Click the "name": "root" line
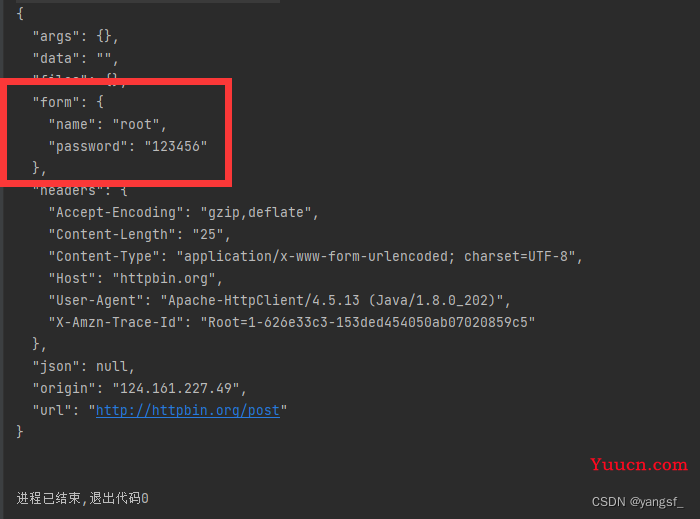This screenshot has height=519, width=700. 107,124
